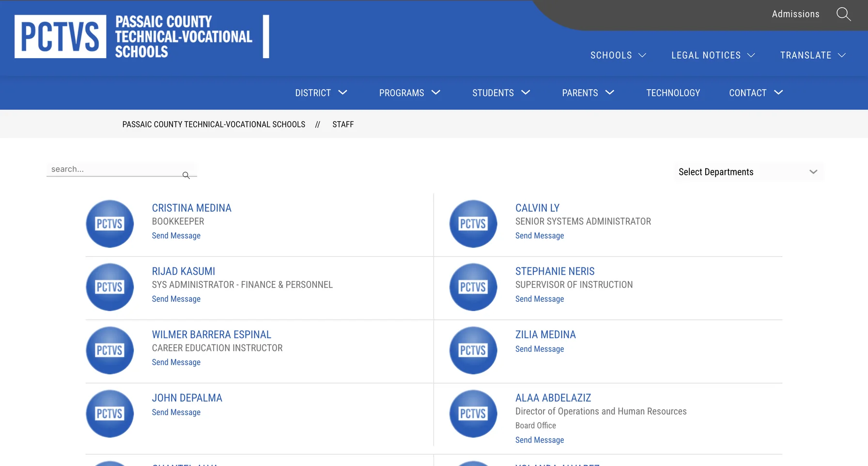Image resolution: width=868 pixels, height=466 pixels.
Task: Open Zilia Medina's PCTVS avatar
Action: [473, 350]
